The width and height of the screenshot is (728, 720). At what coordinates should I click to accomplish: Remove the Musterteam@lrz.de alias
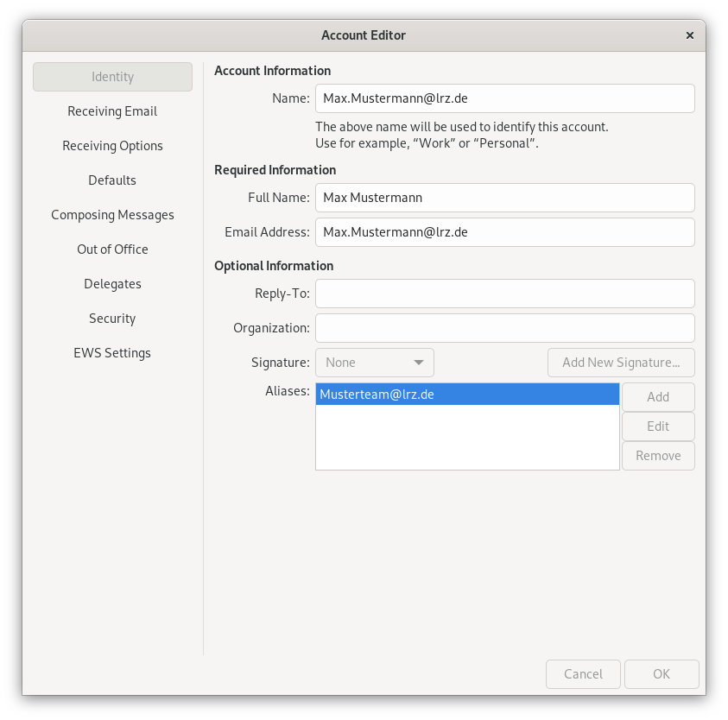point(658,455)
